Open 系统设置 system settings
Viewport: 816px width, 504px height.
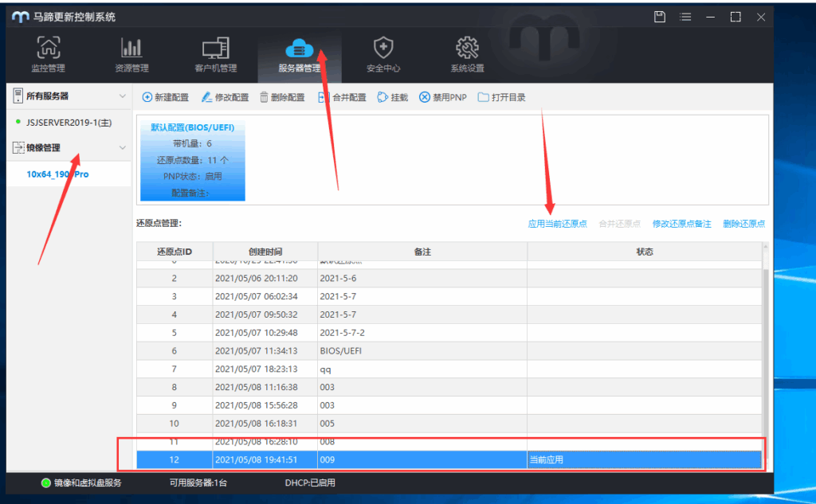coord(467,55)
